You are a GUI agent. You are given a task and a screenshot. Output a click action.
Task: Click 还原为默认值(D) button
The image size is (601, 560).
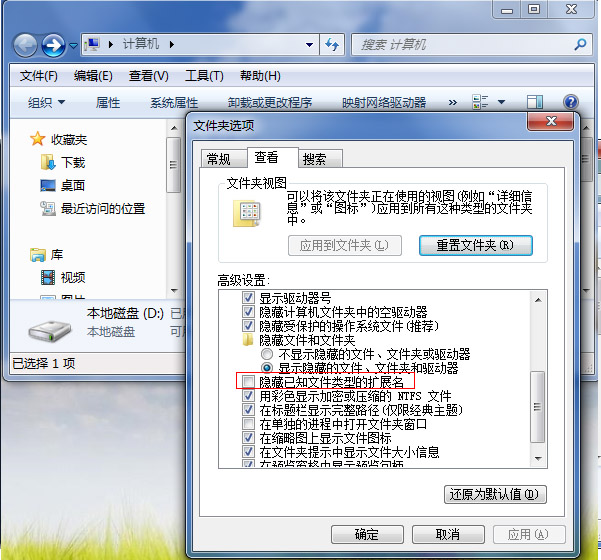[x=494, y=494]
